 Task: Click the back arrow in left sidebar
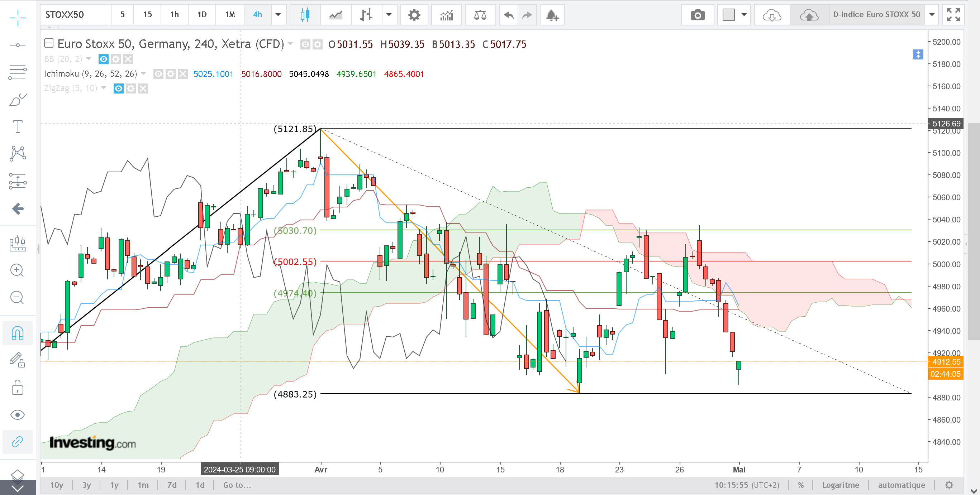[x=18, y=208]
